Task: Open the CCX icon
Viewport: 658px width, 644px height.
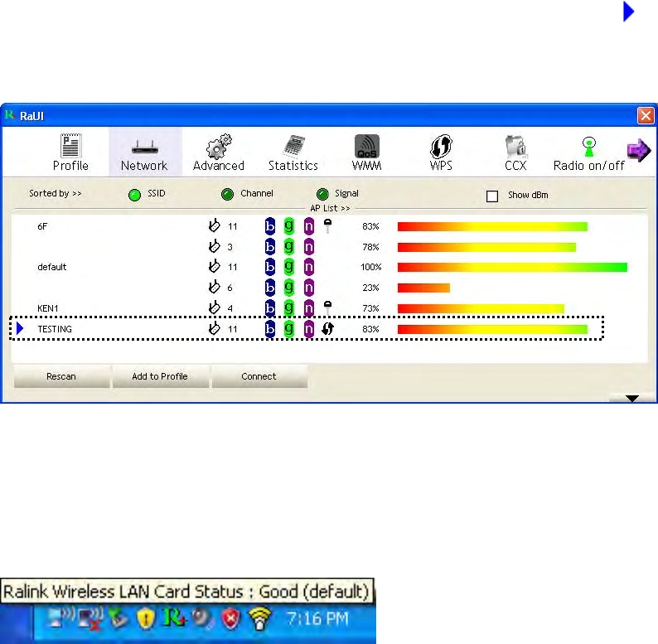Action: tap(515, 146)
